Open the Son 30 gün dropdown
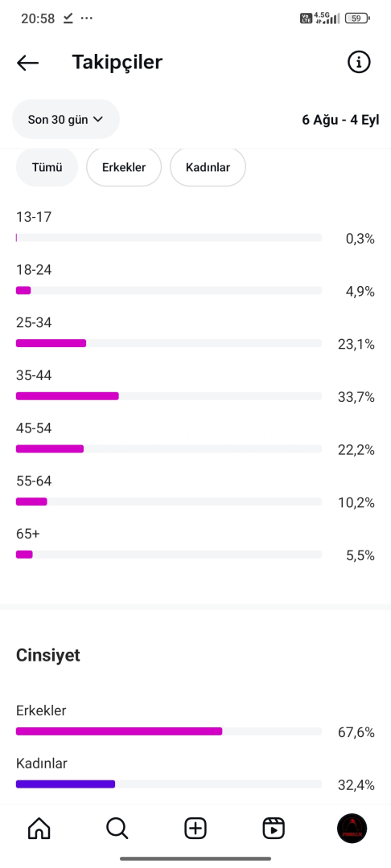This screenshot has height=868, width=391. pyautogui.click(x=66, y=119)
